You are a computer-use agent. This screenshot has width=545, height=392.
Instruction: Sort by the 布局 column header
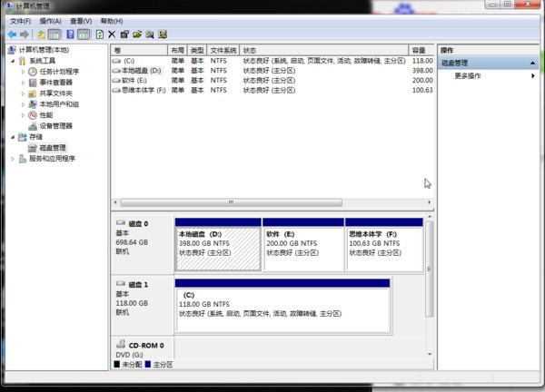tap(178, 50)
